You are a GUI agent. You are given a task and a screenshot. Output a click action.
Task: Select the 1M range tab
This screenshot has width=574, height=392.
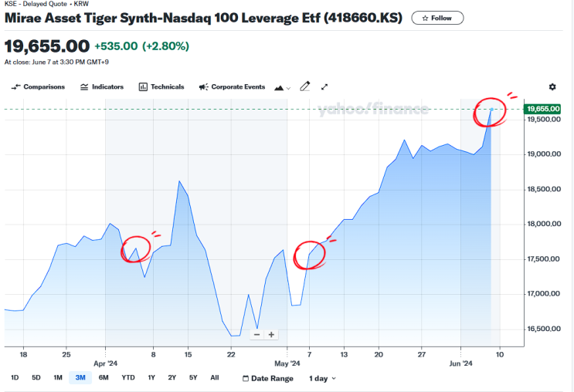click(x=58, y=378)
